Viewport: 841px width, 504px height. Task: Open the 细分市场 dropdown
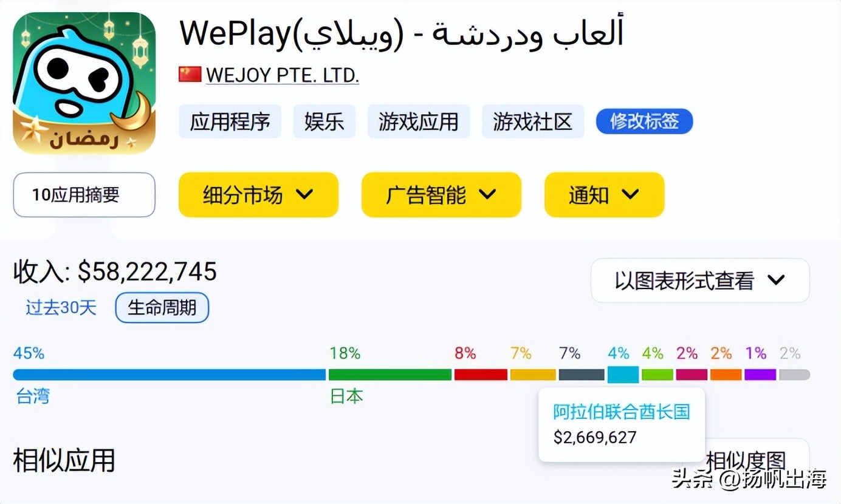[258, 195]
